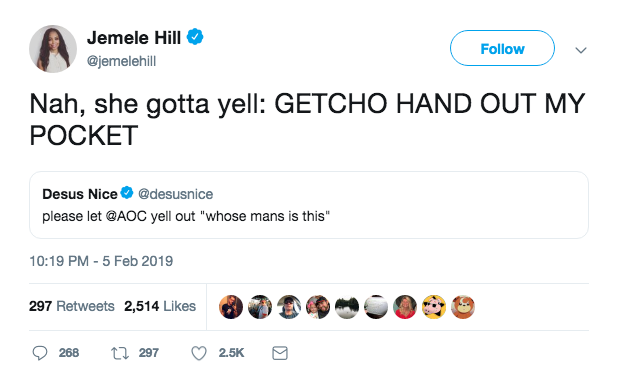
Task: Click the blonde woman in red avatar
Action: tap(405, 307)
